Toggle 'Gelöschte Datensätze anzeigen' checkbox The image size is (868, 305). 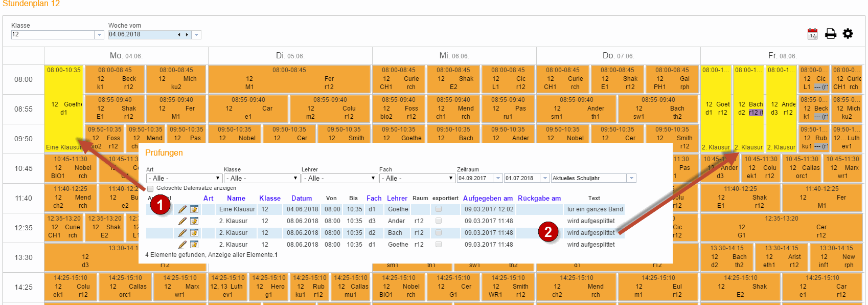pyautogui.click(x=150, y=189)
